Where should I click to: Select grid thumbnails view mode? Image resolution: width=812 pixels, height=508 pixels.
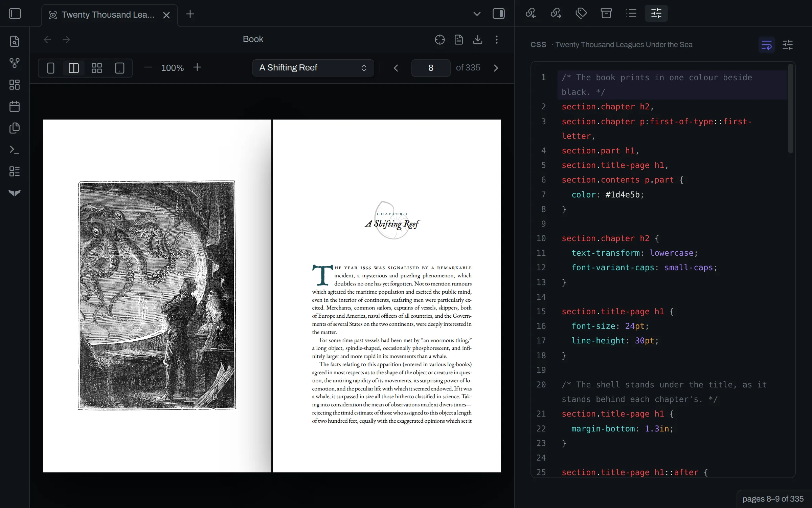[x=96, y=68]
